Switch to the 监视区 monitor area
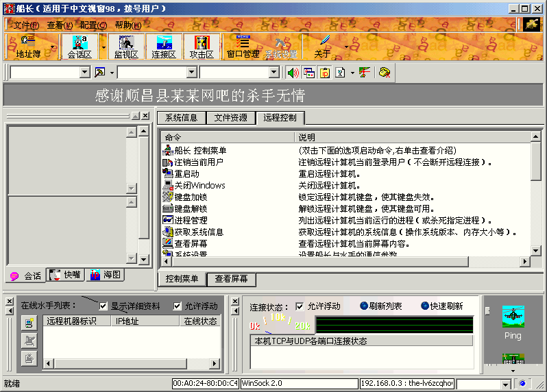The image size is (547, 392). tap(126, 46)
